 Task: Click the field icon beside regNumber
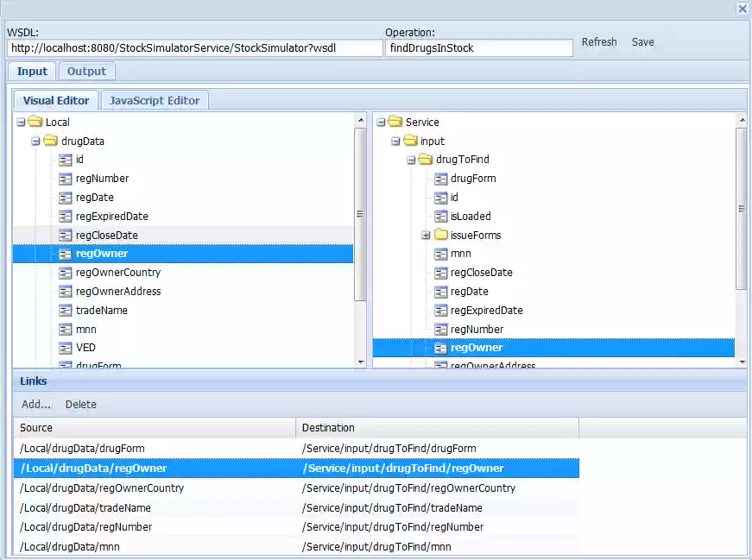point(66,179)
